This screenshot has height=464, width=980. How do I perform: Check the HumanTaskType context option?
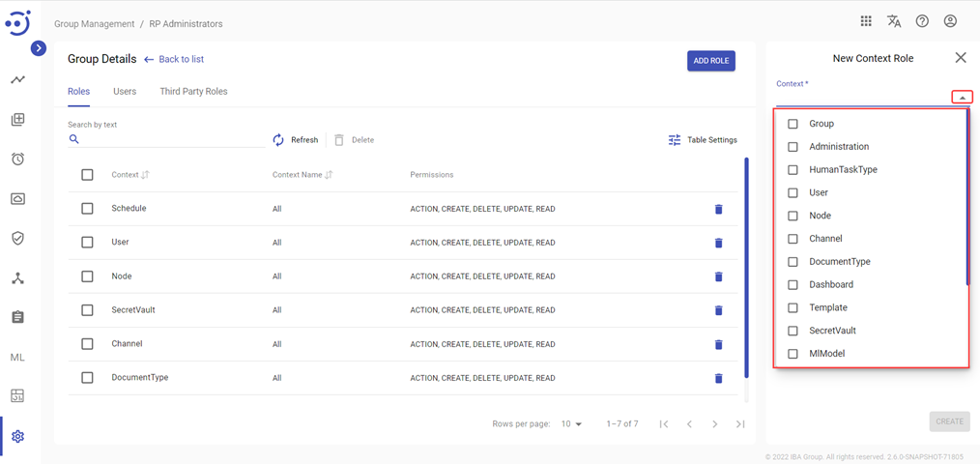(793, 170)
